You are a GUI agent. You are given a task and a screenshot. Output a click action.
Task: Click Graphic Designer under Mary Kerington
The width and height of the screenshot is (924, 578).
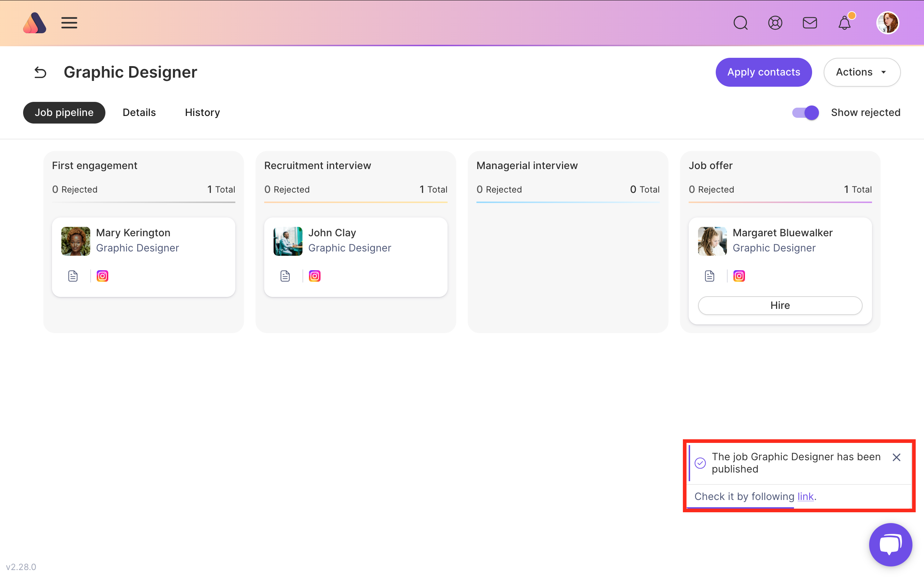coord(138,248)
